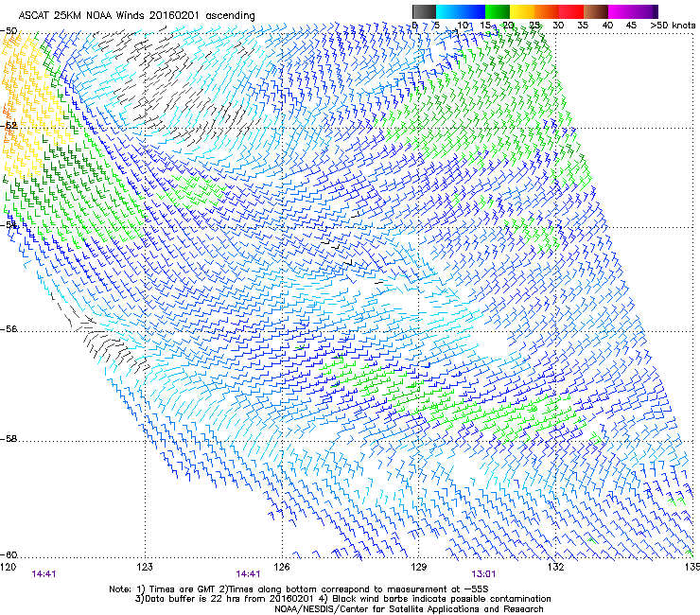Click the legend '45' knots value

pyautogui.click(x=631, y=26)
